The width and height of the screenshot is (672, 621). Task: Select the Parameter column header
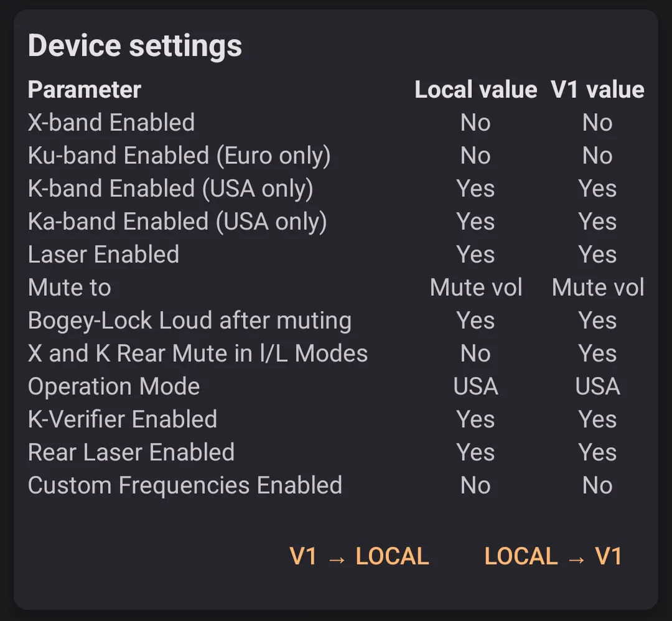tap(85, 90)
